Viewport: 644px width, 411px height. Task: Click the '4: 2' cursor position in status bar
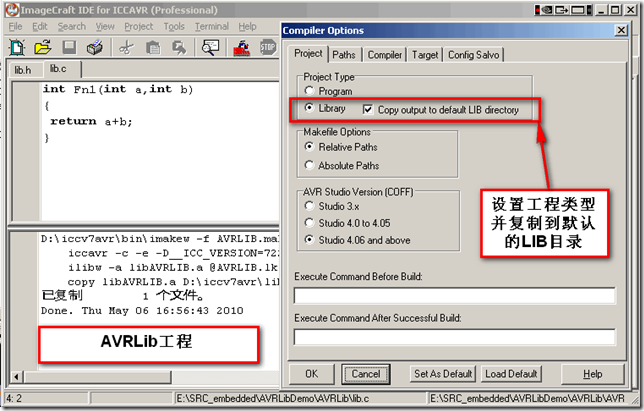coord(14,398)
